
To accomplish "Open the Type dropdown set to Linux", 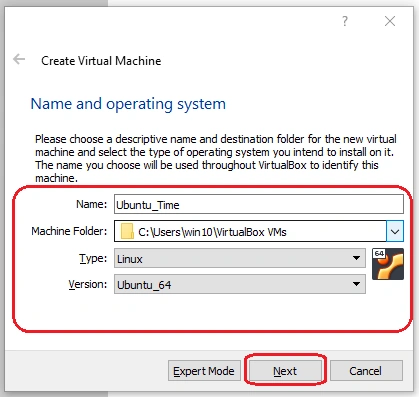I will [x=240, y=258].
